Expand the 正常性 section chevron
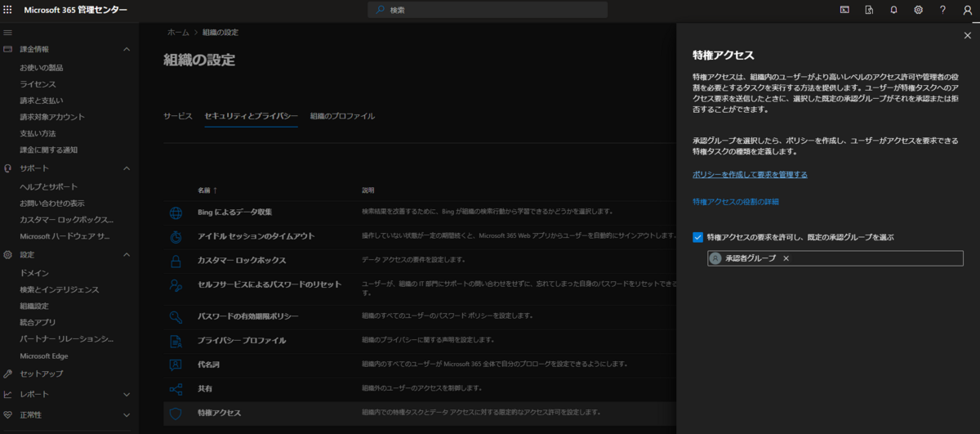 pos(127,414)
